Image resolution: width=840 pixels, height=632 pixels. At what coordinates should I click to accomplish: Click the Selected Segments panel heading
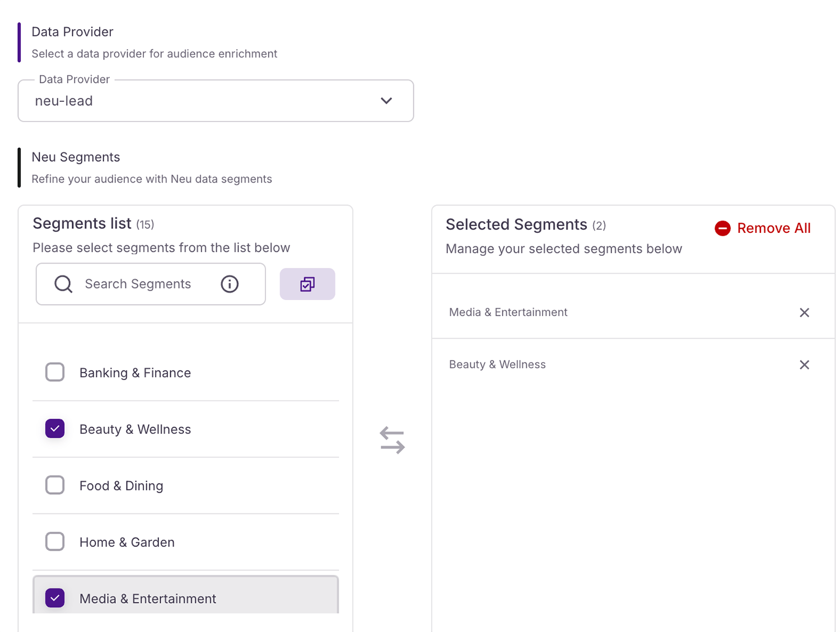coord(516,224)
